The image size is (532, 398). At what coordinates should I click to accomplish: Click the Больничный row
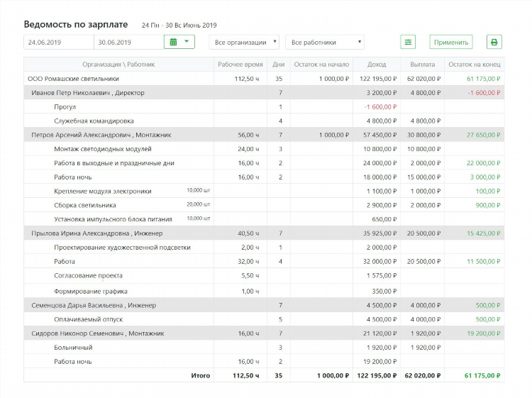pos(264,348)
